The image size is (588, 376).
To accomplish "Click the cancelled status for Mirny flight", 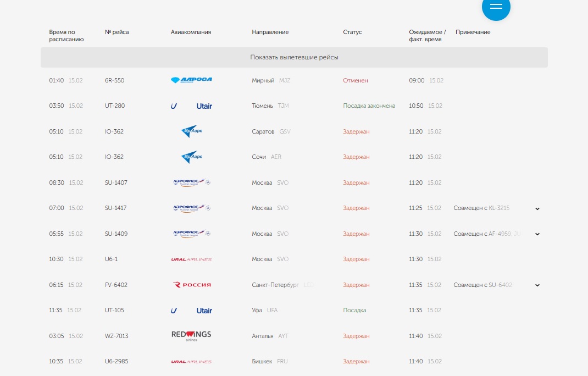I will (x=355, y=80).
